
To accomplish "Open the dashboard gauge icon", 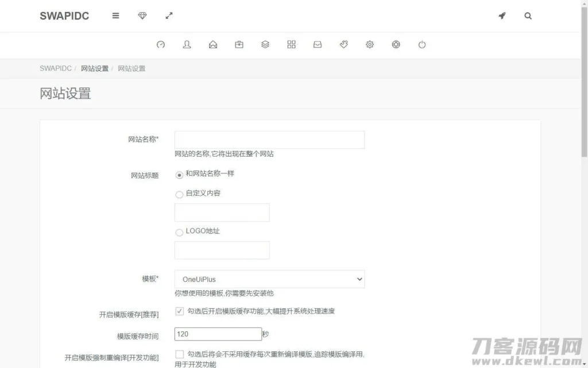I will click(x=160, y=44).
